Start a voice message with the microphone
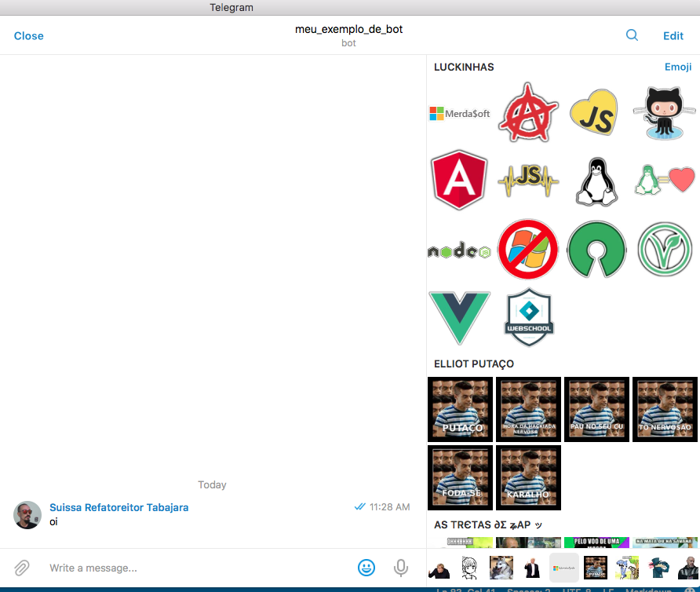 point(401,568)
